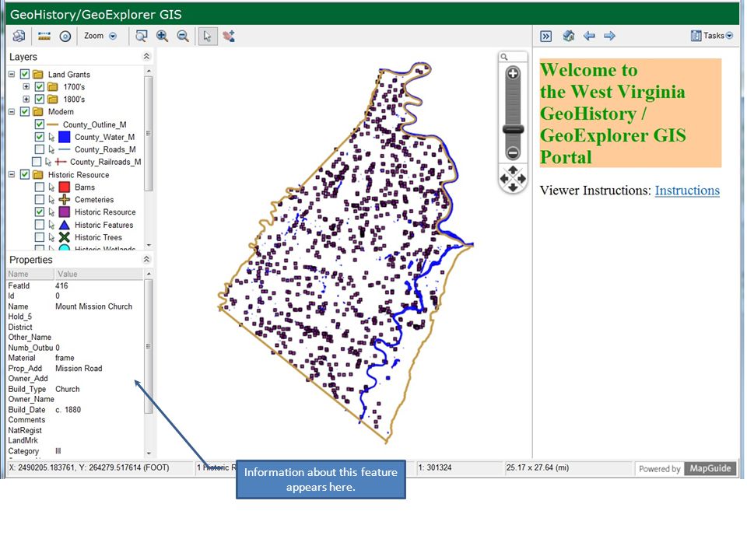
Task: Click the Properties panel vertical scrollbar
Action: (x=149, y=346)
